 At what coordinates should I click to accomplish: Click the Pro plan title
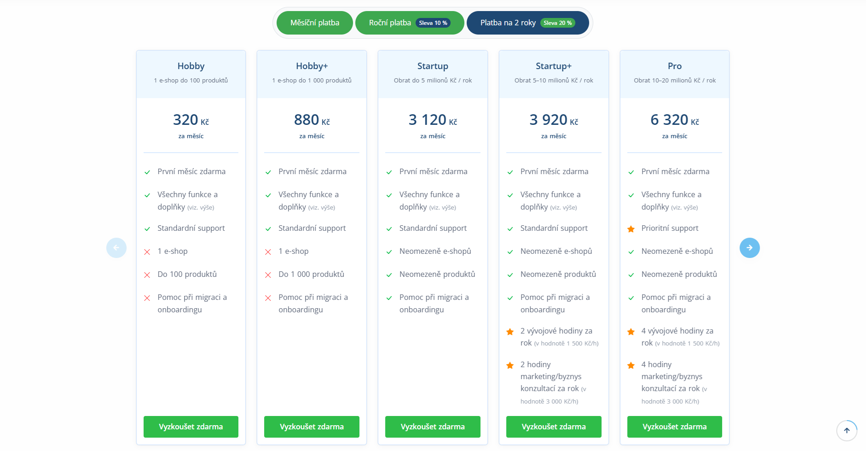pyautogui.click(x=675, y=66)
